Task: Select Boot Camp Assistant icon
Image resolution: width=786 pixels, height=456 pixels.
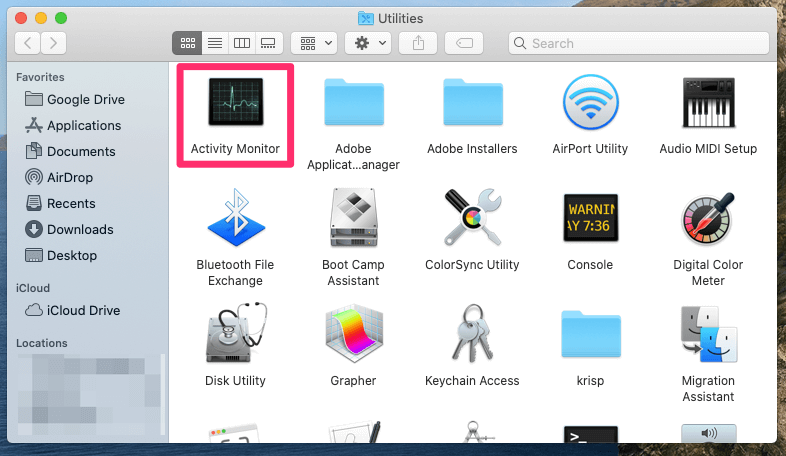Action: [354, 217]
